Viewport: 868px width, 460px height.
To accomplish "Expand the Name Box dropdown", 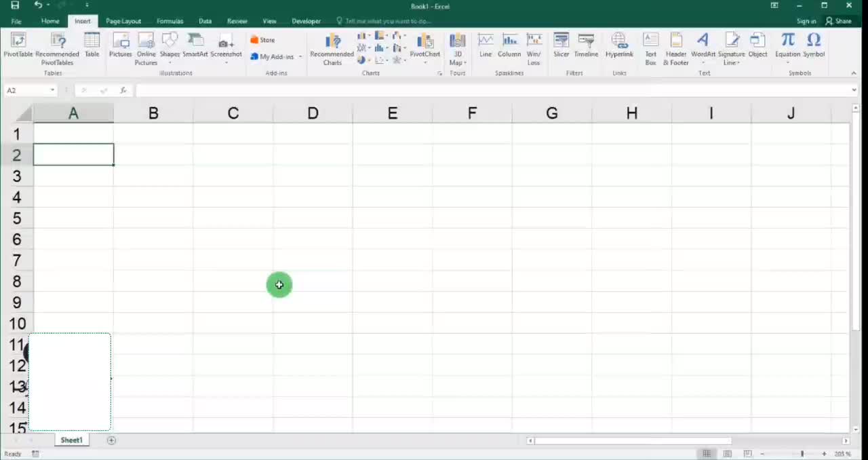I will tap(52, 90).
